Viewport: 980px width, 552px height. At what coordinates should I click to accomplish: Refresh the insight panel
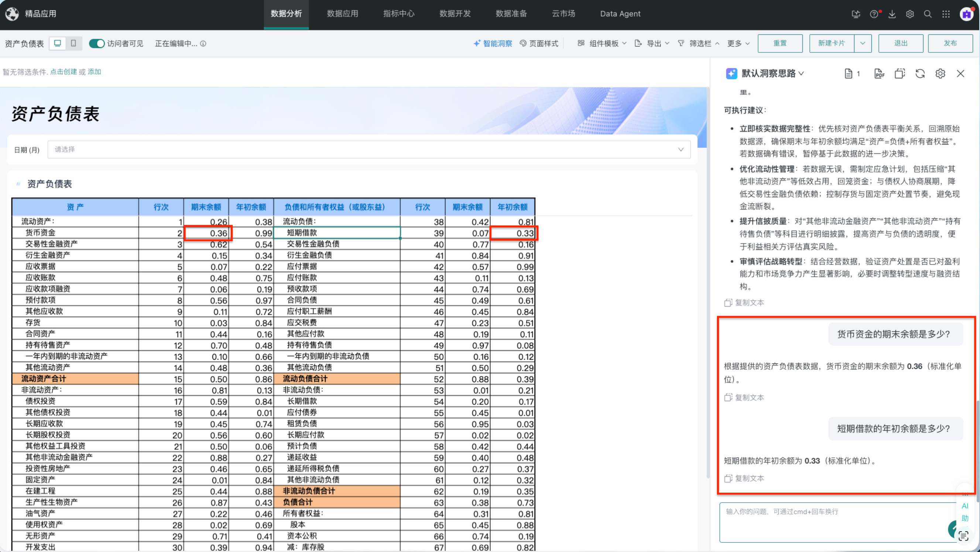tap(920, 73)
